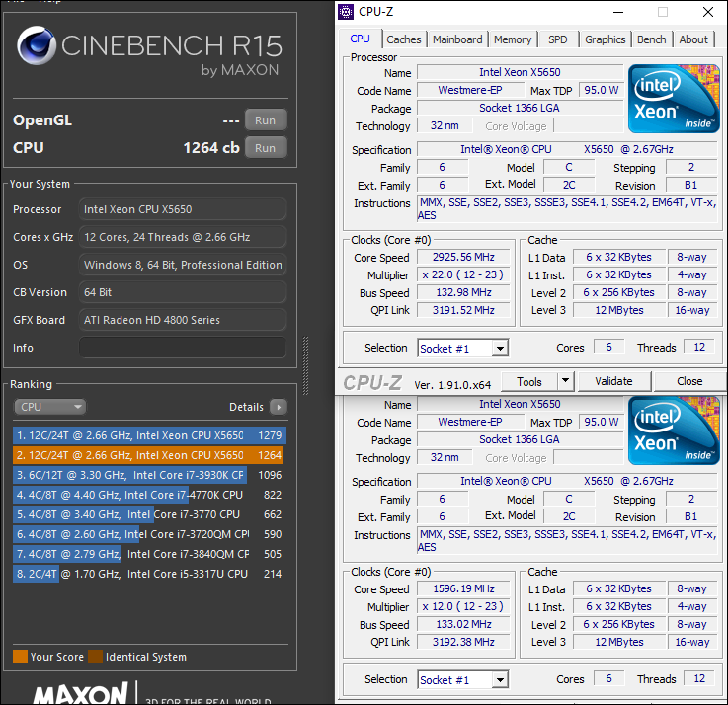
Task: Click the CPU-Z title bar app icon
Action: coord(346,12)
